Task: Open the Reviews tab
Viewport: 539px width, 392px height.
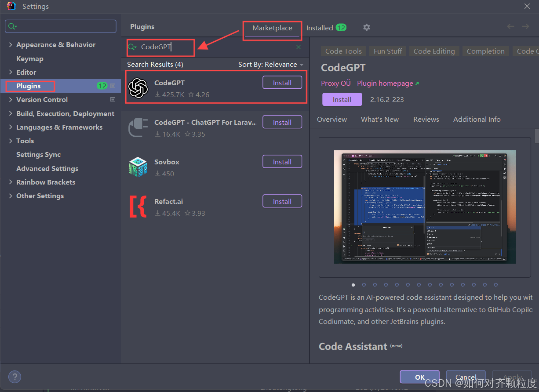Action: point(426,119)
